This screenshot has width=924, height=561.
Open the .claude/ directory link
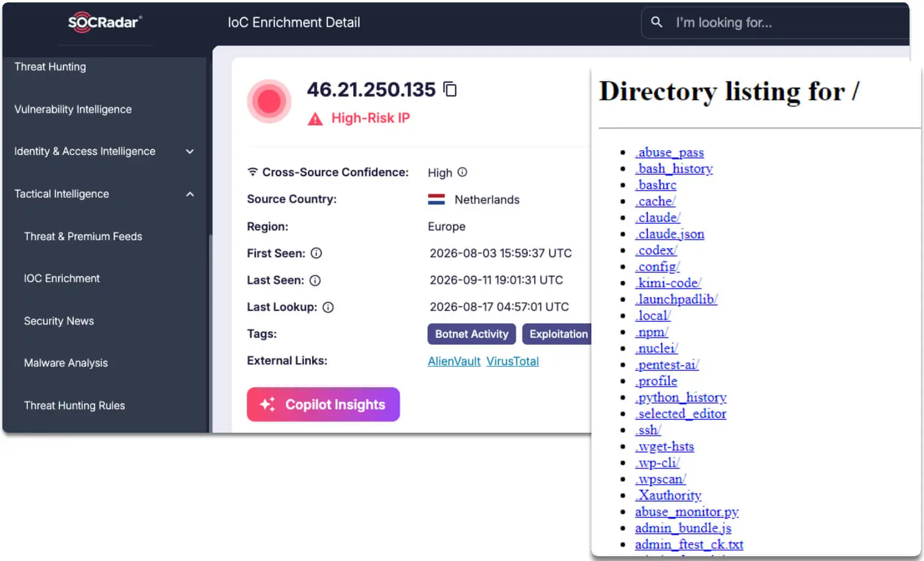point(658,218)
